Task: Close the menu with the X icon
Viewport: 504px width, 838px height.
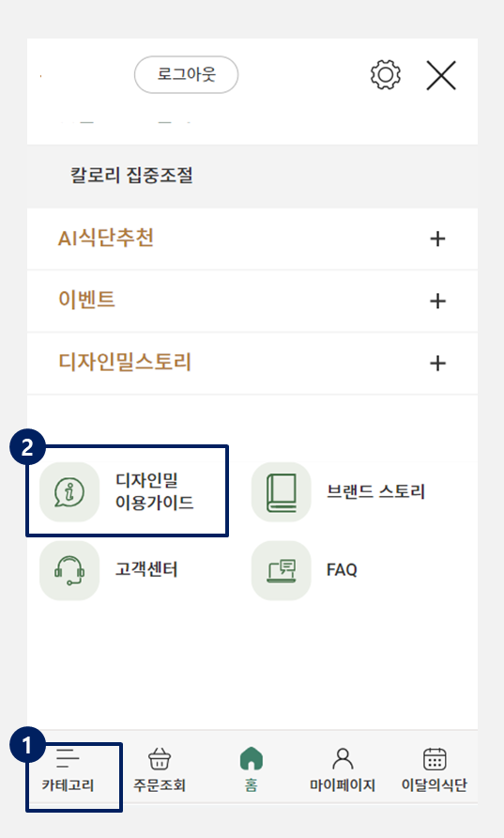Action: (441, 75)
